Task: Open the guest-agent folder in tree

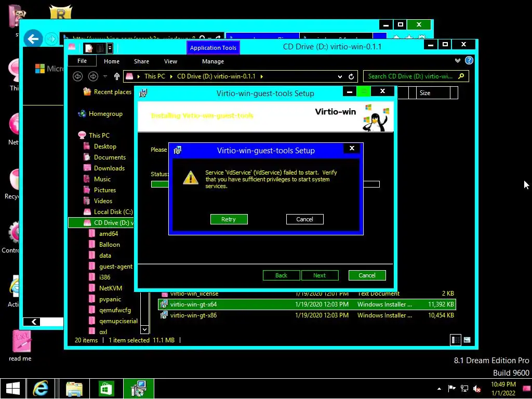Action: tap(110, 267)
